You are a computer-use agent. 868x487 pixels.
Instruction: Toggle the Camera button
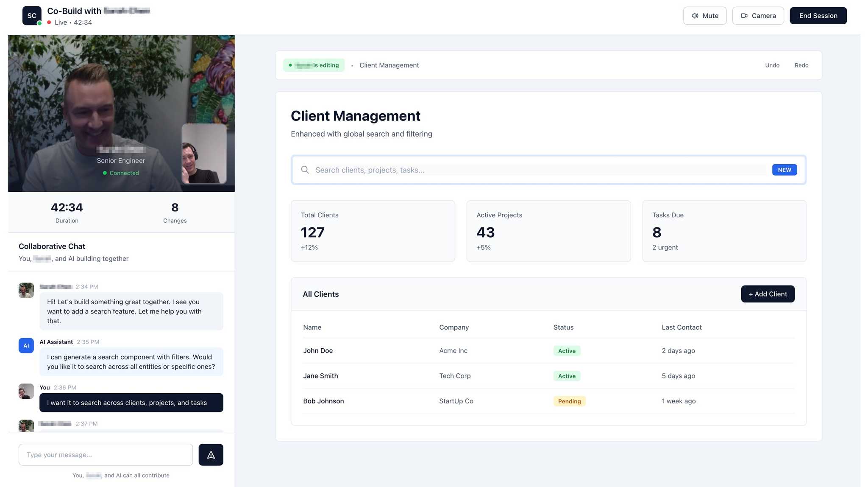point(758,16)
